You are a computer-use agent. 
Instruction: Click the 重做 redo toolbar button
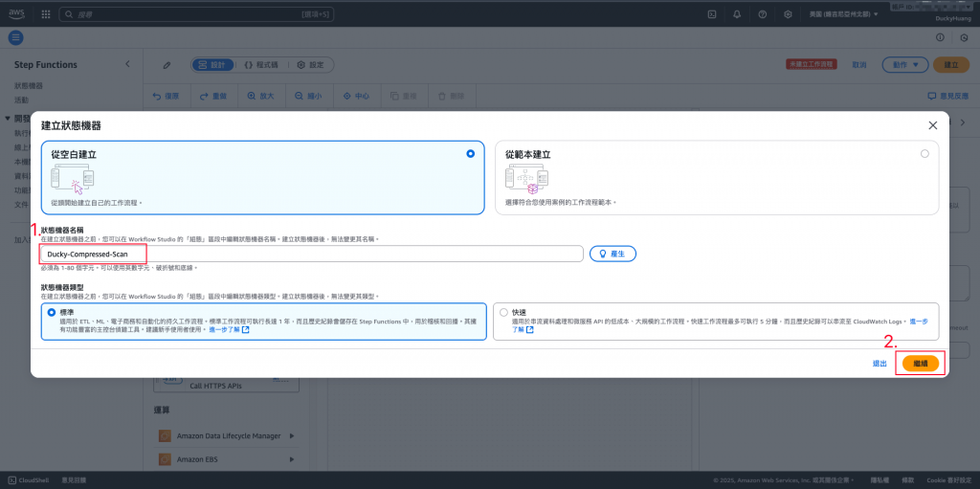pos(213,97)
